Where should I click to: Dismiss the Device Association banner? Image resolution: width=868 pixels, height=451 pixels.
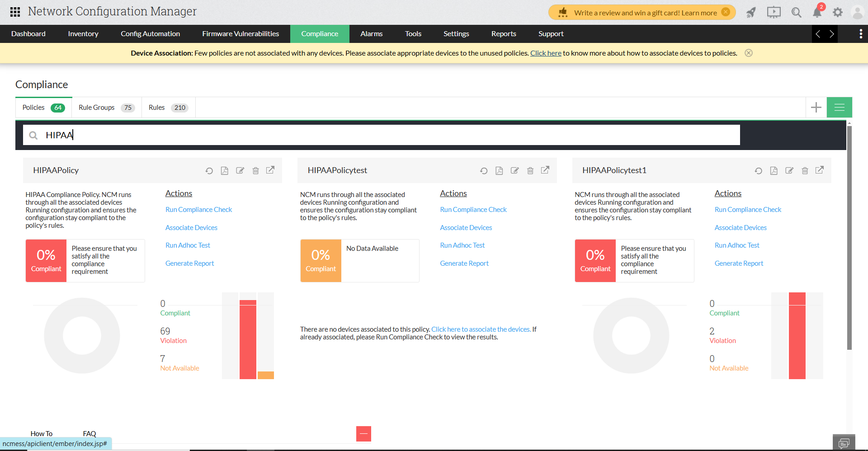(748, 53)
